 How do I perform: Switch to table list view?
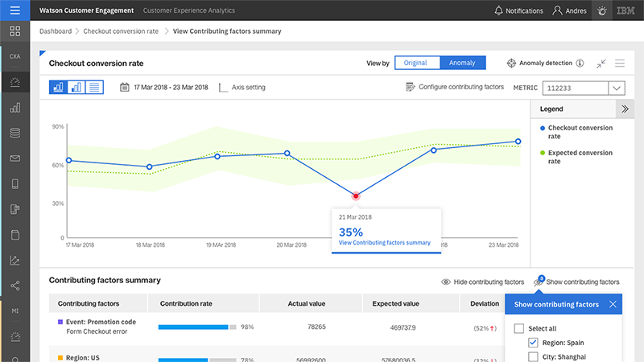tap(94, 87)
